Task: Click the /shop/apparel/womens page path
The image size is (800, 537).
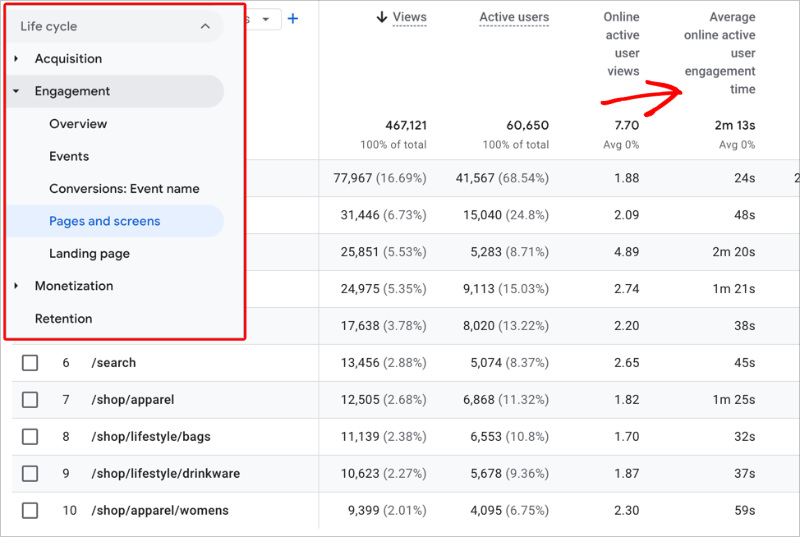Action: coord(160,510)
